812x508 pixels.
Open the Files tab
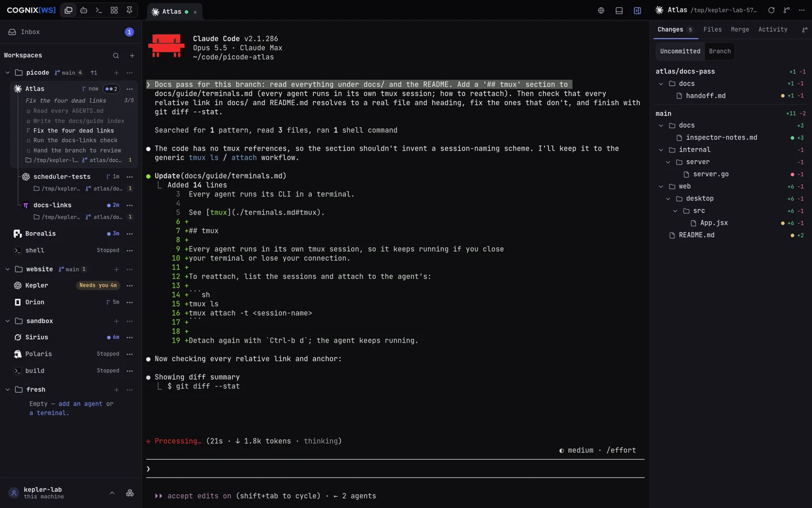[x=712, y=29]
